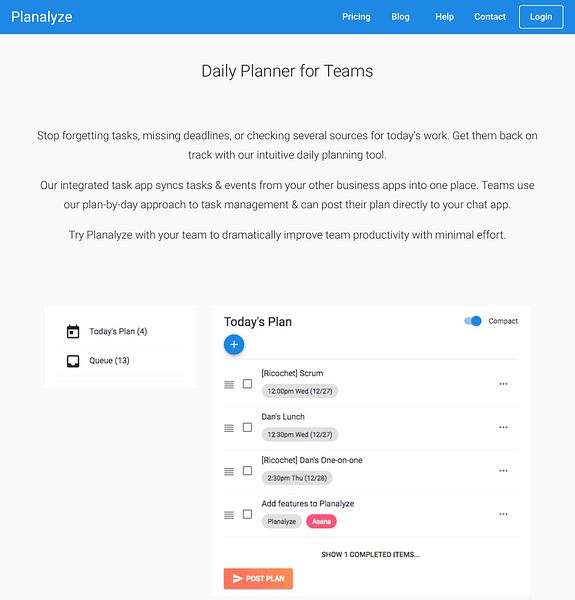This screenshot has width=575, height=600.
Task: Check off the [Ricochet] Scrum task
Action: 248,384
